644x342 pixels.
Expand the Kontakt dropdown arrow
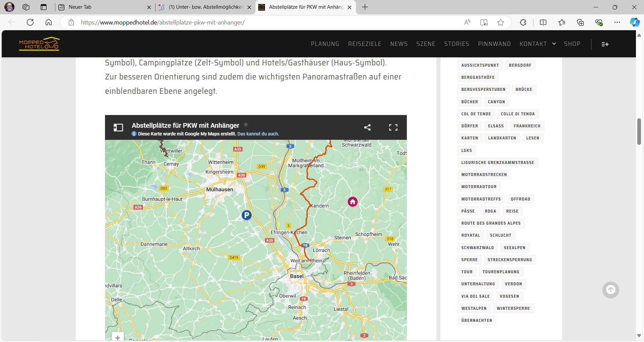pos(554,44)
